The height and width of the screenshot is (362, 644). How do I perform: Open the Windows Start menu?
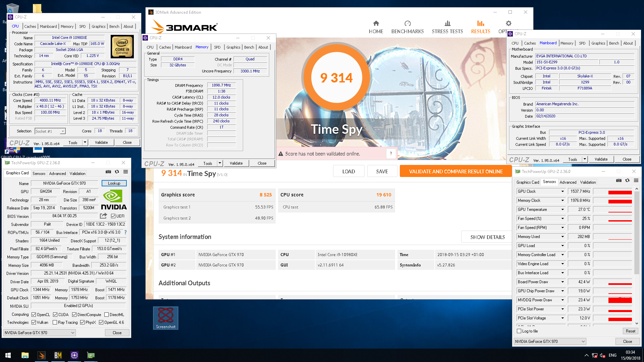[8, 355]
